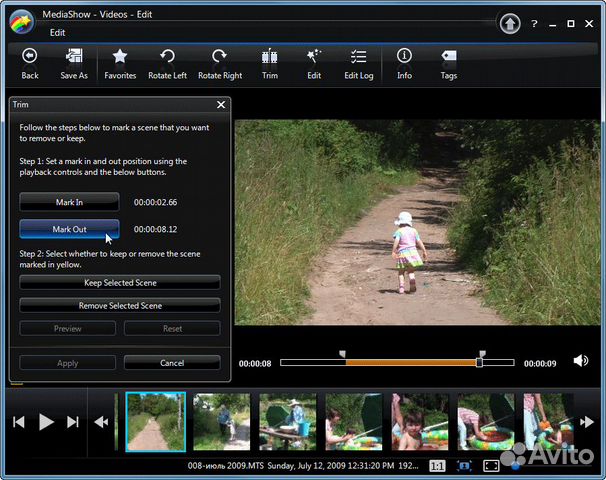Click the MediaShow logo icon
606x480 pixels.
pyautogui.click(x=22, y=23)
